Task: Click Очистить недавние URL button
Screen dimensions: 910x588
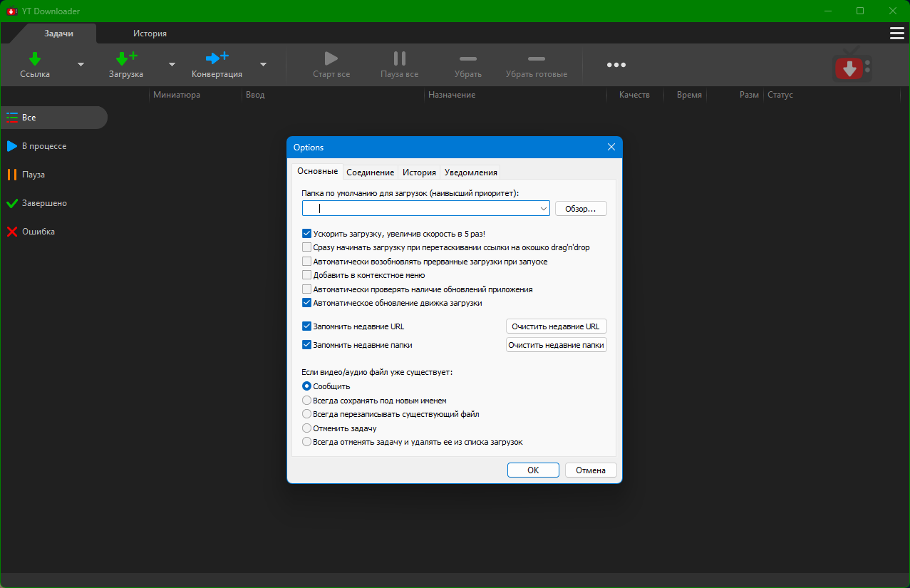Action: point(556,326)
